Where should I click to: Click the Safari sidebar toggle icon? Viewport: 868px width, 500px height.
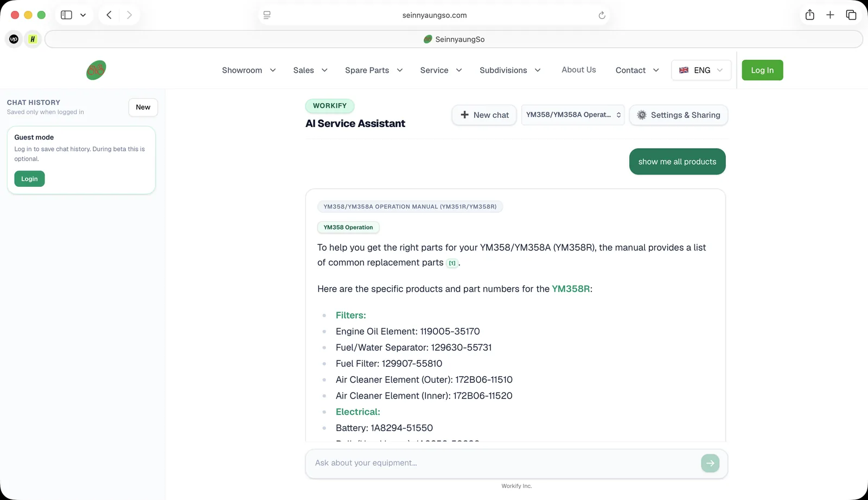pyautogui.click(x=66, y=15)
